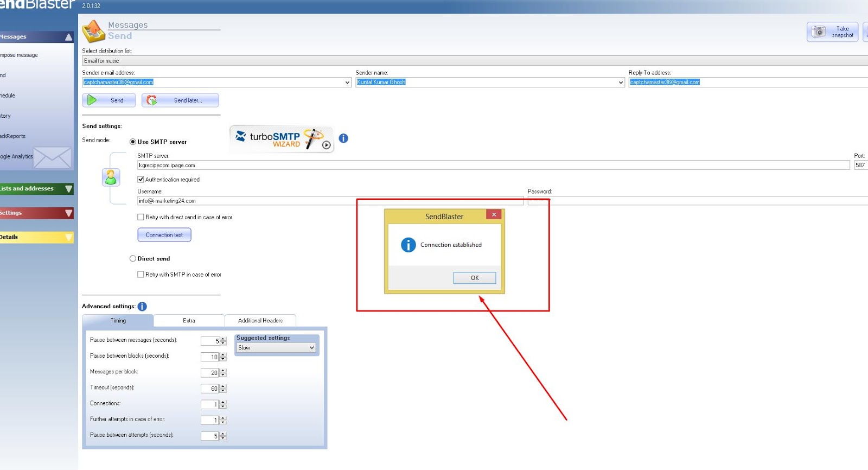This screenshot has width=868, height=470.
Task: Click Messages per block stepper arrows
Action: click(x=223, y=373)
